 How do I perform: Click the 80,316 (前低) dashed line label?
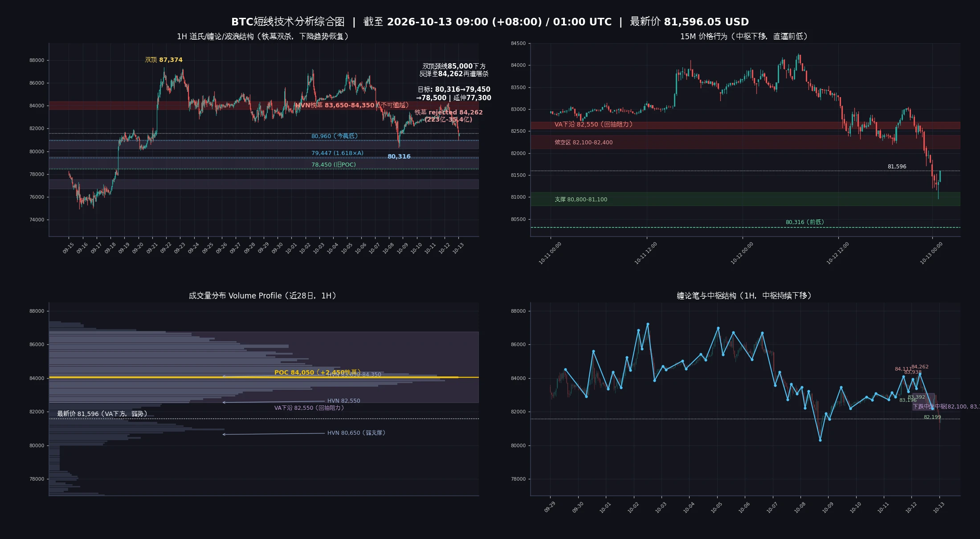pos(805,222)
